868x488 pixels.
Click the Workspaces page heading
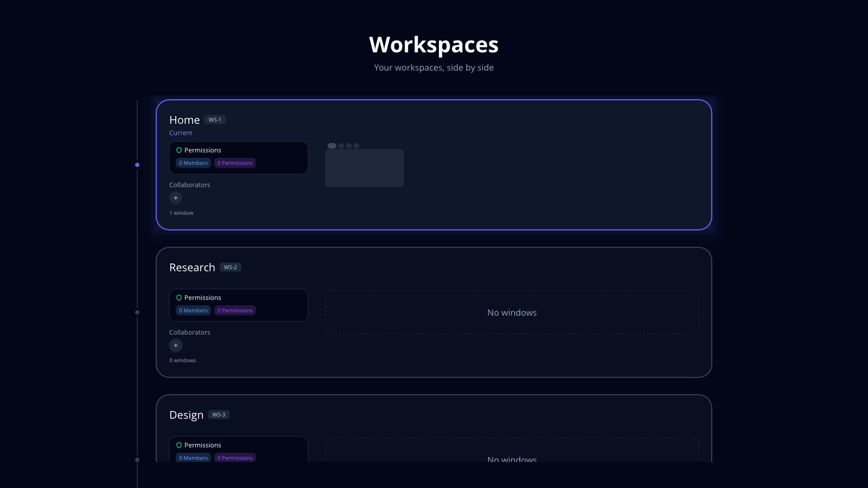[x=434, y=44]
